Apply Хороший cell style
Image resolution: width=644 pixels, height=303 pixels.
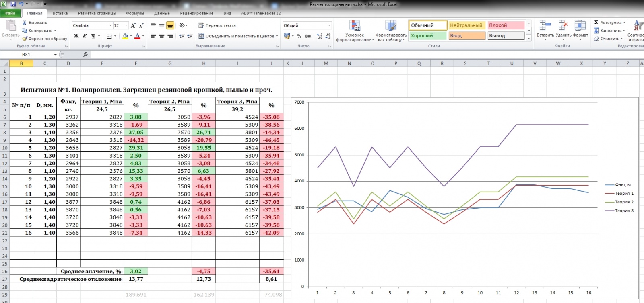click(427, 35)
